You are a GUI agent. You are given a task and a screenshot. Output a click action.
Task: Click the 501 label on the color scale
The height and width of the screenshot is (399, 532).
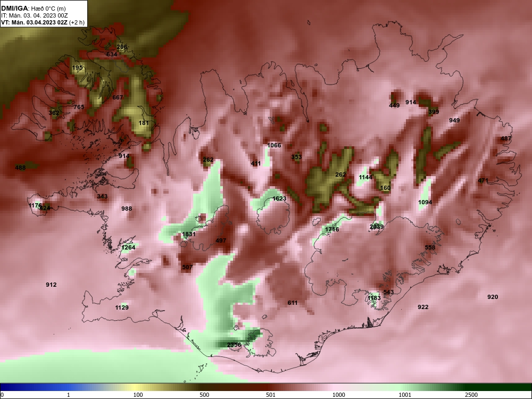[x=271, y=395]
